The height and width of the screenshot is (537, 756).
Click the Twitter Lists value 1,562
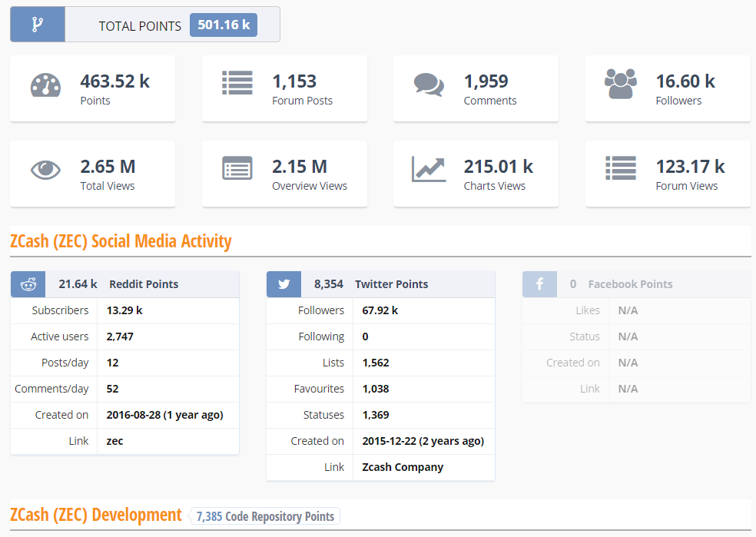click(x=376, y=363)
